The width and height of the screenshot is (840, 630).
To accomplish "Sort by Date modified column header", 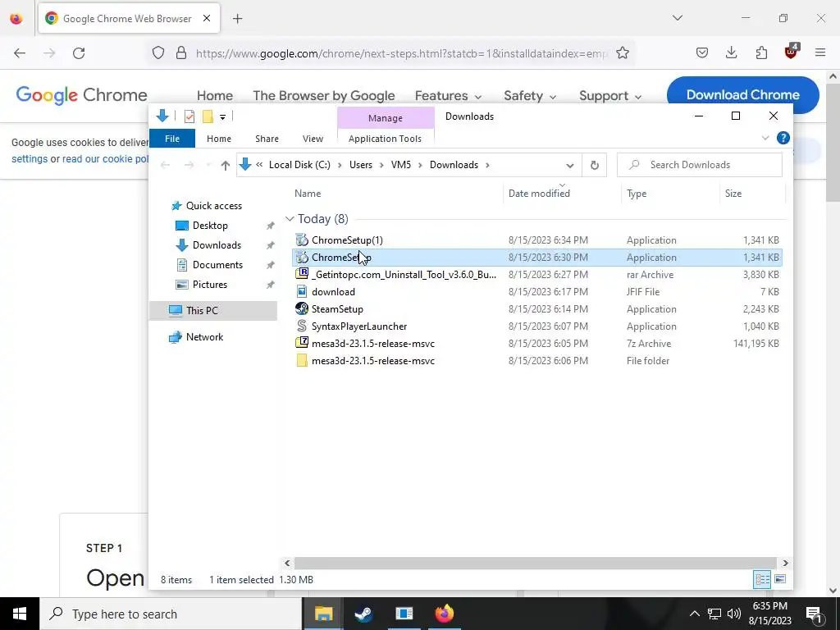I will click(563, 194).
